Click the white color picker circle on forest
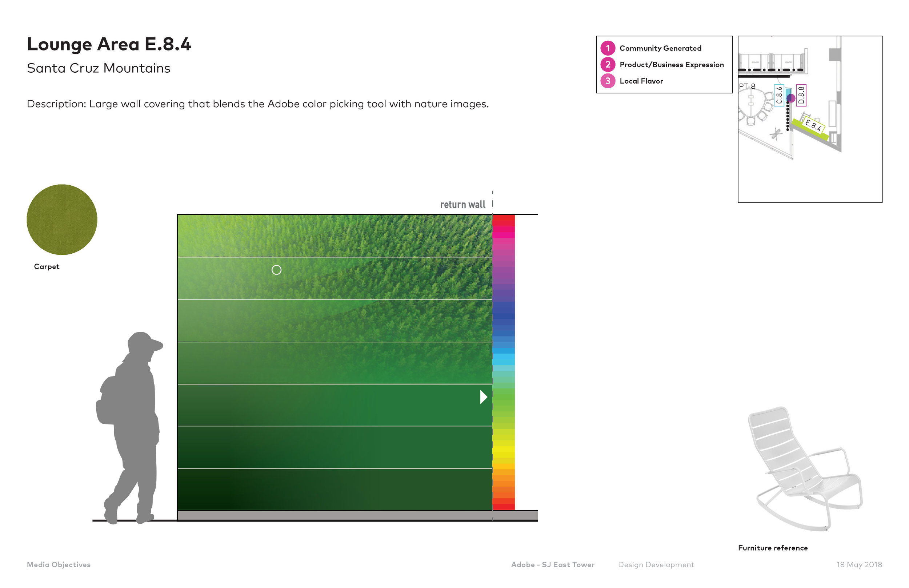 277,270
